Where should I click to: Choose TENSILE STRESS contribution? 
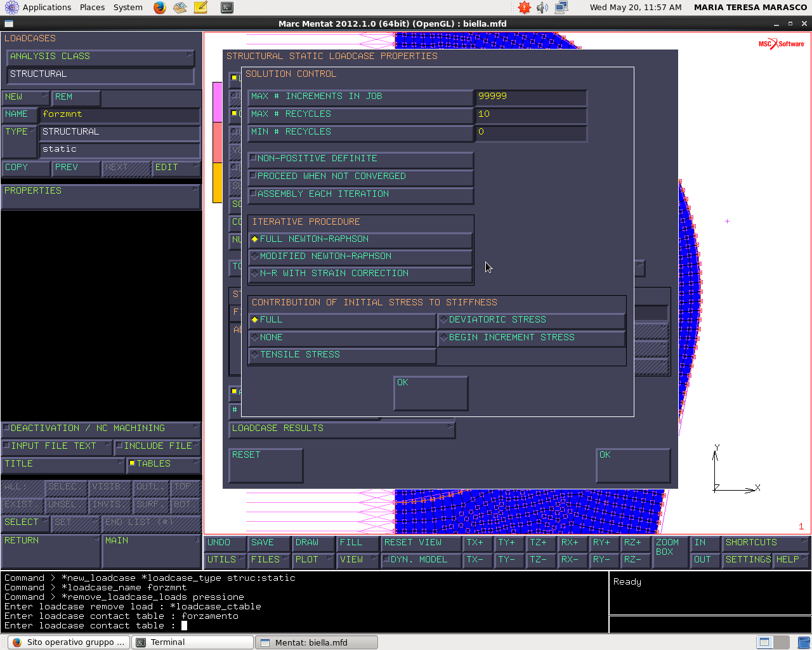coord(343,355)
